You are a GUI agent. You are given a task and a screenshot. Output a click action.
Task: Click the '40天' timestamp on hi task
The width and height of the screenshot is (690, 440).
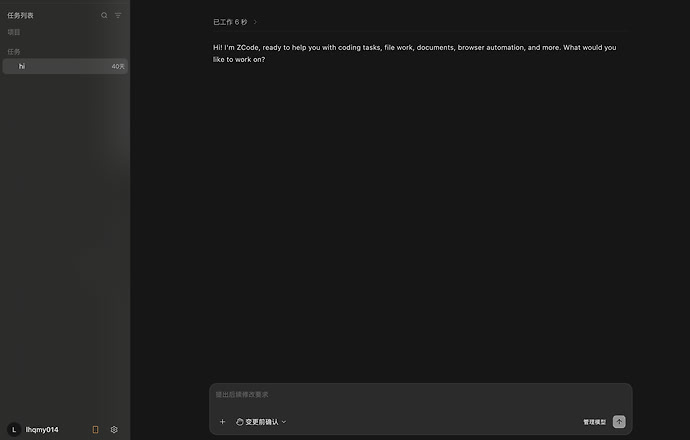pyautogui.click(x=118, y=66)
